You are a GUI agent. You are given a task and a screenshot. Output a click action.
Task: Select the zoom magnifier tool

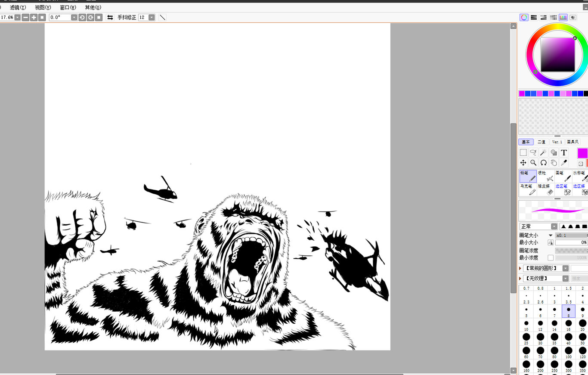(533, 163)
